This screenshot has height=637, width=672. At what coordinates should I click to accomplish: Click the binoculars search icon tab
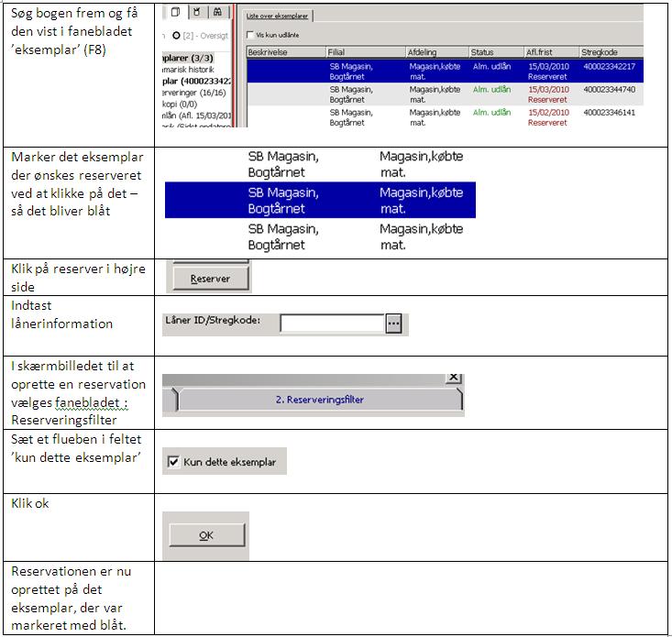pos(215,13)
